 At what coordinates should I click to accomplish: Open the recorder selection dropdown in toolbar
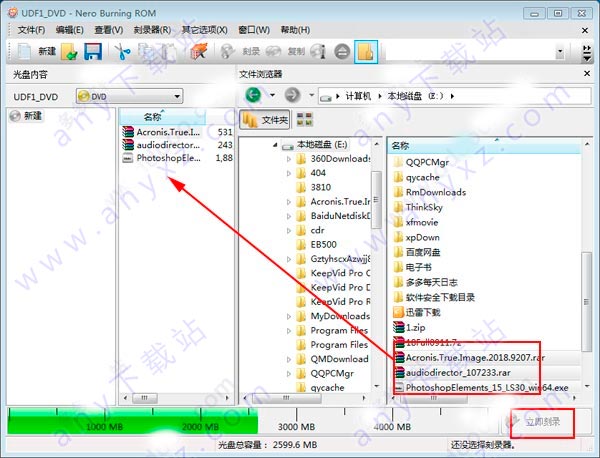click(560, 51)
